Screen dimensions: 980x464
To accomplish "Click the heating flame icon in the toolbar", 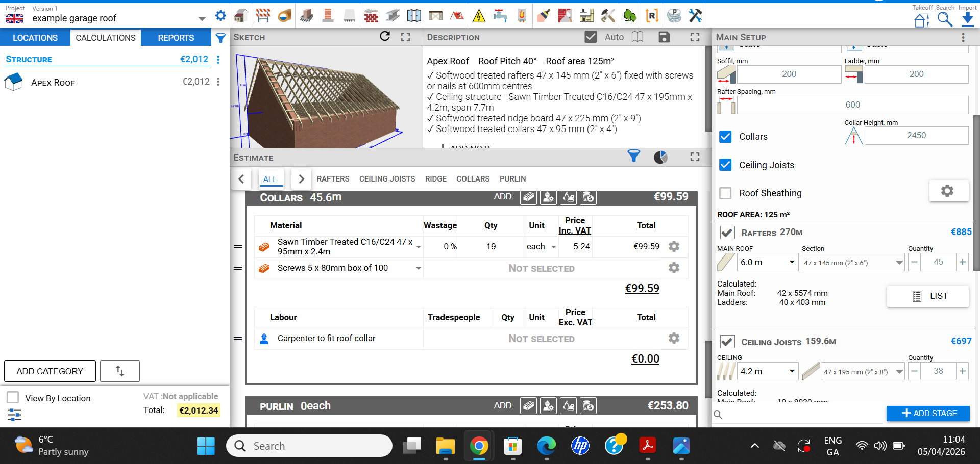I will point(522,15).
